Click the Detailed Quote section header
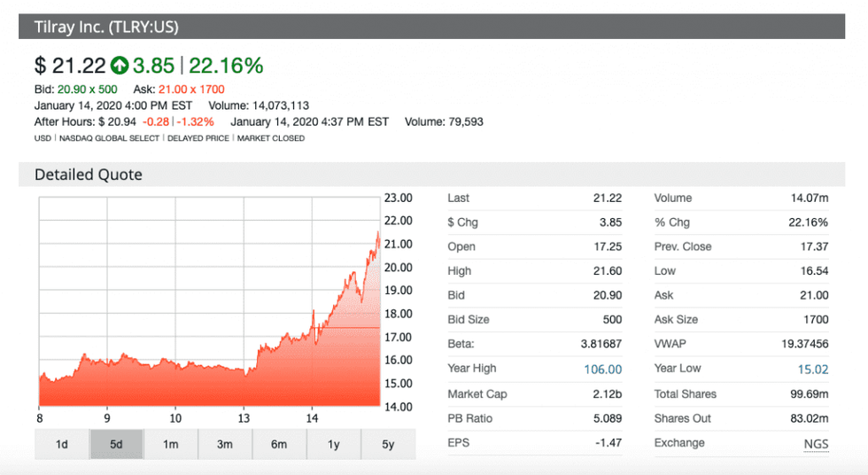The width and height of the screenshot is (868, 475). pyautogui.click(x=89, y=175)
